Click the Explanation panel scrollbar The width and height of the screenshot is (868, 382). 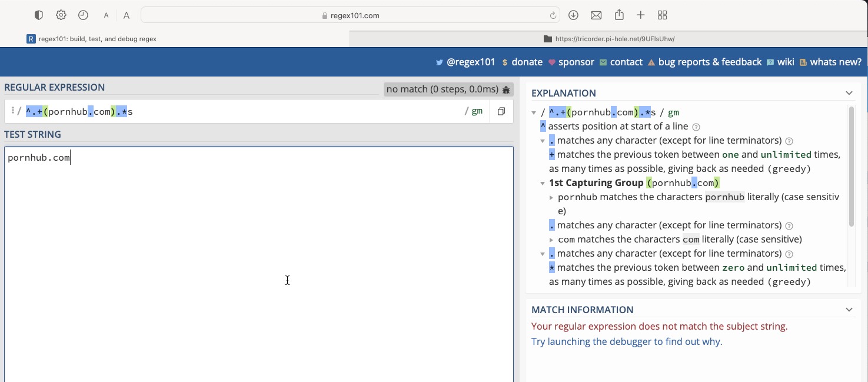(851, 166)
